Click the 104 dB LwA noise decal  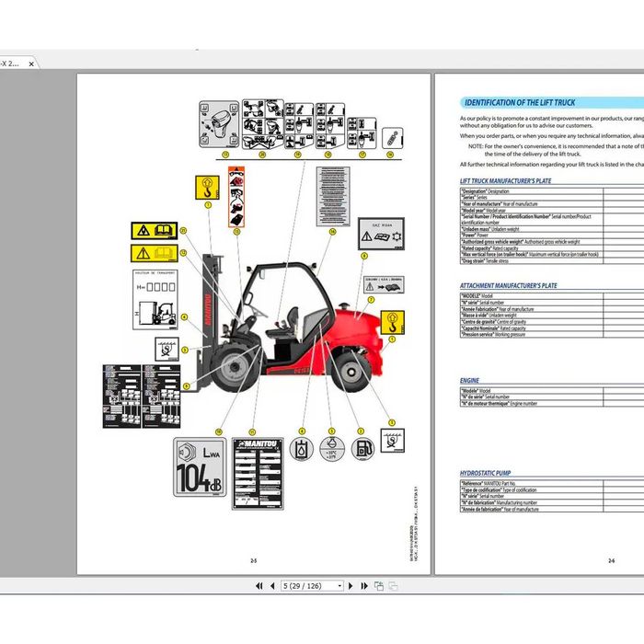[200, 467]
